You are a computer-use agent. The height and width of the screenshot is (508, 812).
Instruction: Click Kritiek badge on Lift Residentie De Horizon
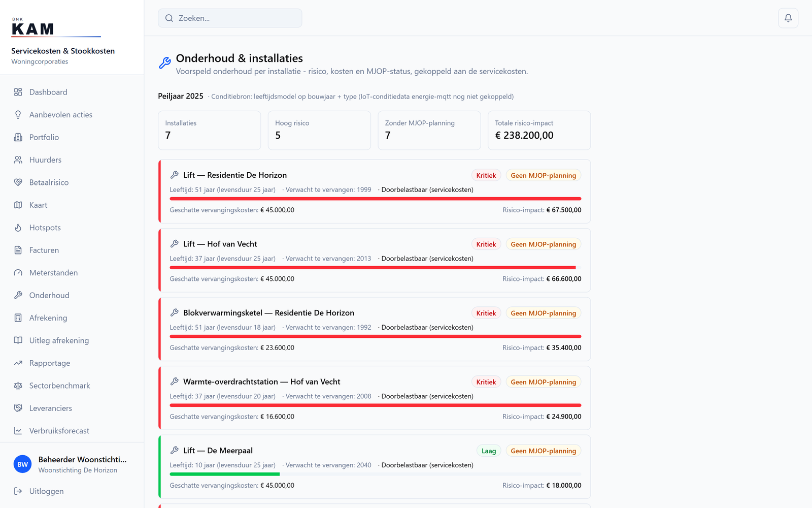click(486, 175)
